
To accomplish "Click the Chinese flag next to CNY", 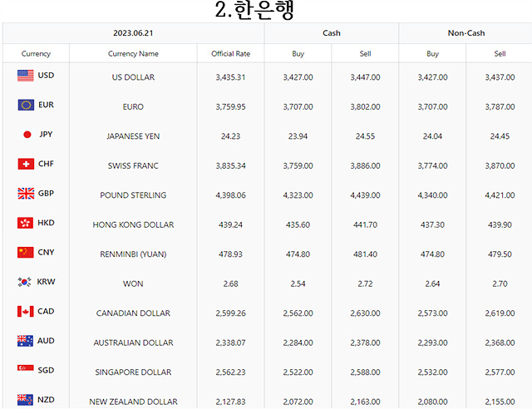I will (26, 253).
